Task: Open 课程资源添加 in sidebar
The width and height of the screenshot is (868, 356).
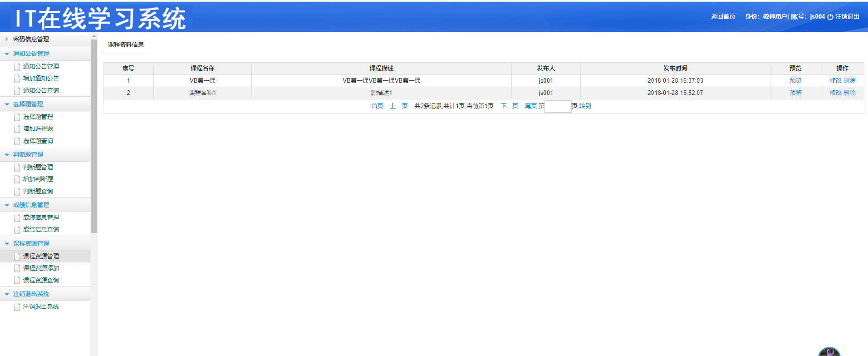Action: point(41,268)
